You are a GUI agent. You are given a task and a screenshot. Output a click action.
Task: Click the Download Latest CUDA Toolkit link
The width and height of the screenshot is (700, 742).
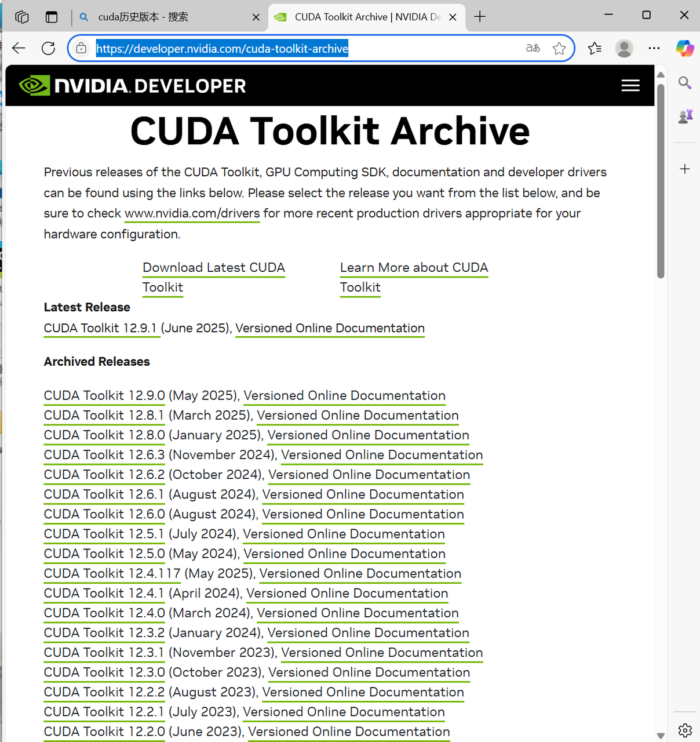(x=214, y=277)
